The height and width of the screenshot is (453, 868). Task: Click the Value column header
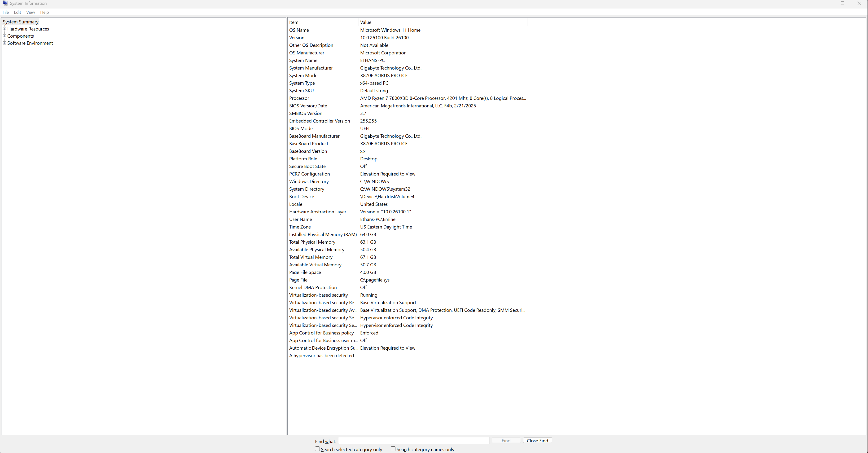[443, 22]
